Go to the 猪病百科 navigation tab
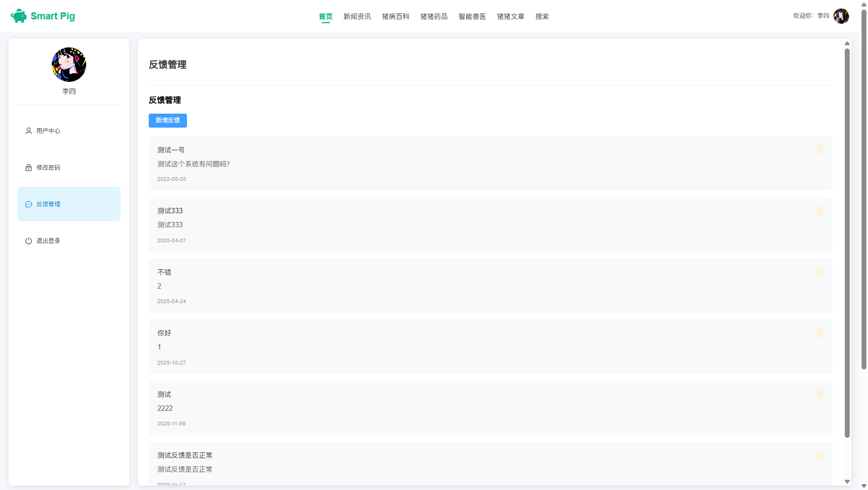Screen dimensions: 868x490 (395, 17)
